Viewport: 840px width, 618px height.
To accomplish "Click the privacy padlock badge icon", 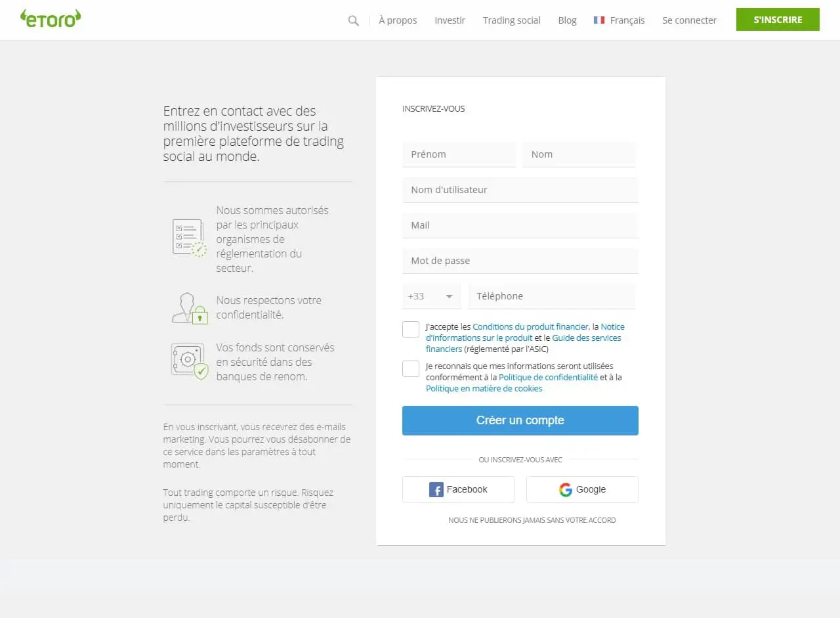I will pyautogui.click(x=188, y=307).
